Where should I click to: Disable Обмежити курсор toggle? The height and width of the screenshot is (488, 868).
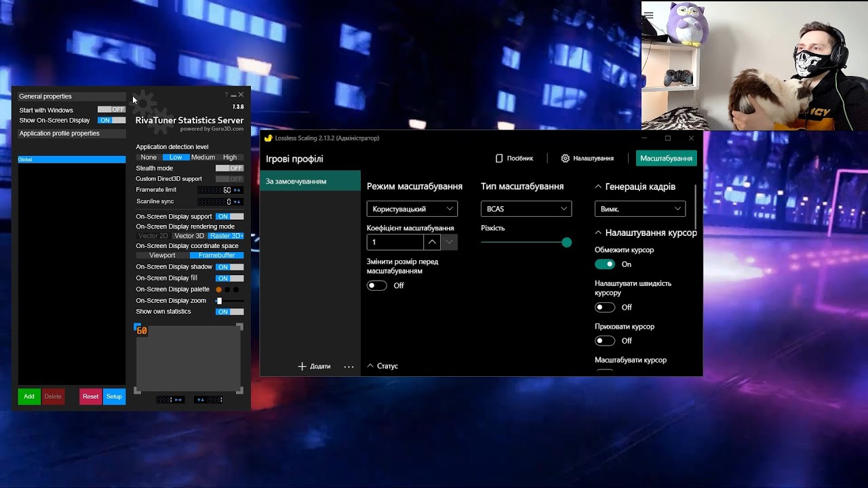[605, 264]
